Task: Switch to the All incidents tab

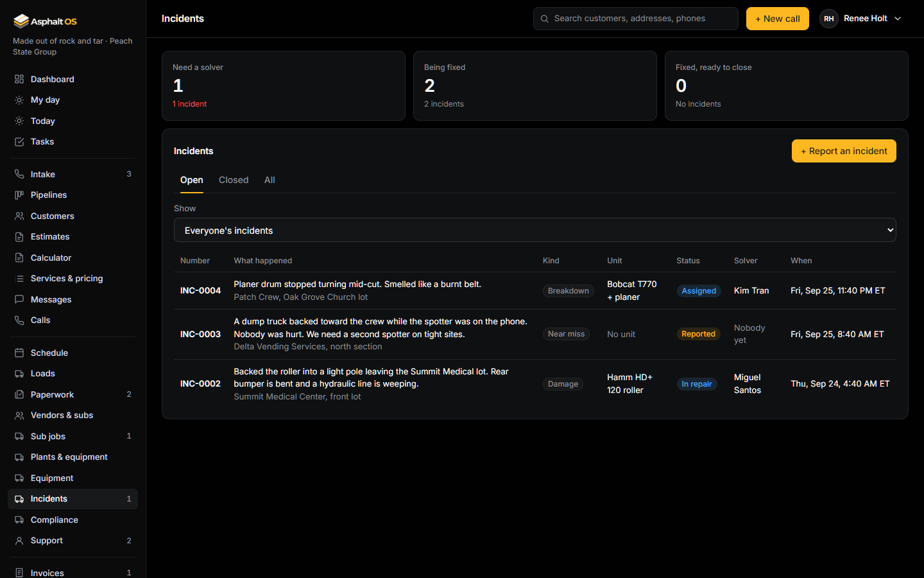Action: click(269, 180)
